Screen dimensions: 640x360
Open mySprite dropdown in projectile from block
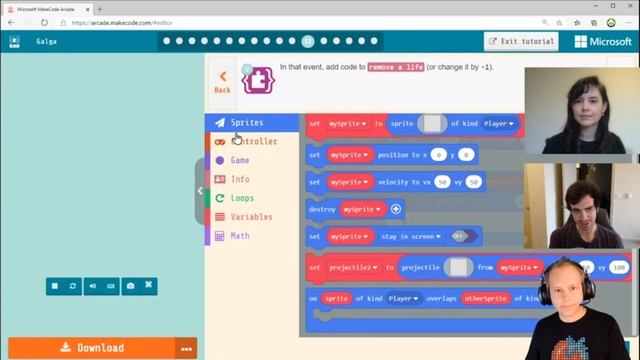(520, 268)
